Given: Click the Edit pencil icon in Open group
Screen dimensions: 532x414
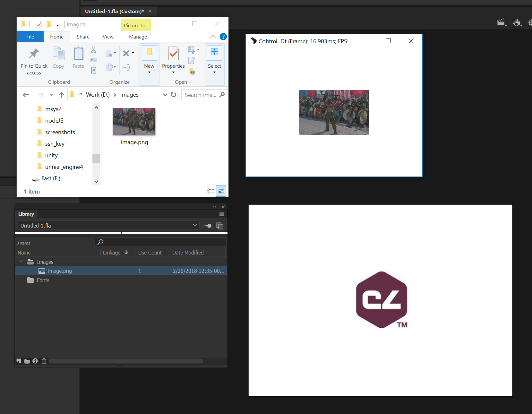Looking at the screenshot, I should click(192, 60).
